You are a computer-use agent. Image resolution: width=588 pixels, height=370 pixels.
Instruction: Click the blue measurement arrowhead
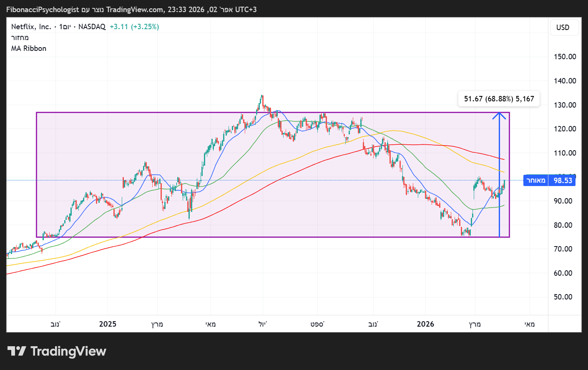pos(499,115)
